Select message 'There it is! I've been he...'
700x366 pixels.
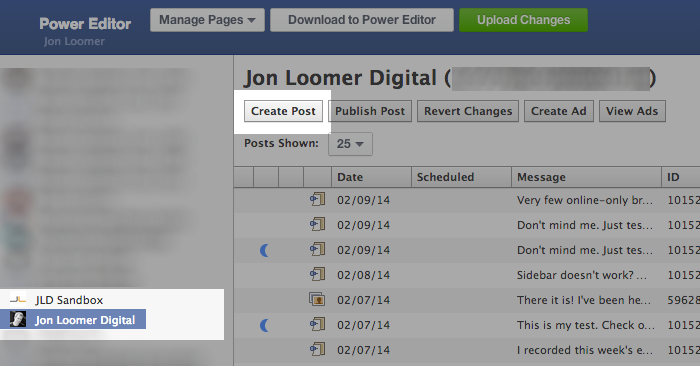[x=583, y=300]
